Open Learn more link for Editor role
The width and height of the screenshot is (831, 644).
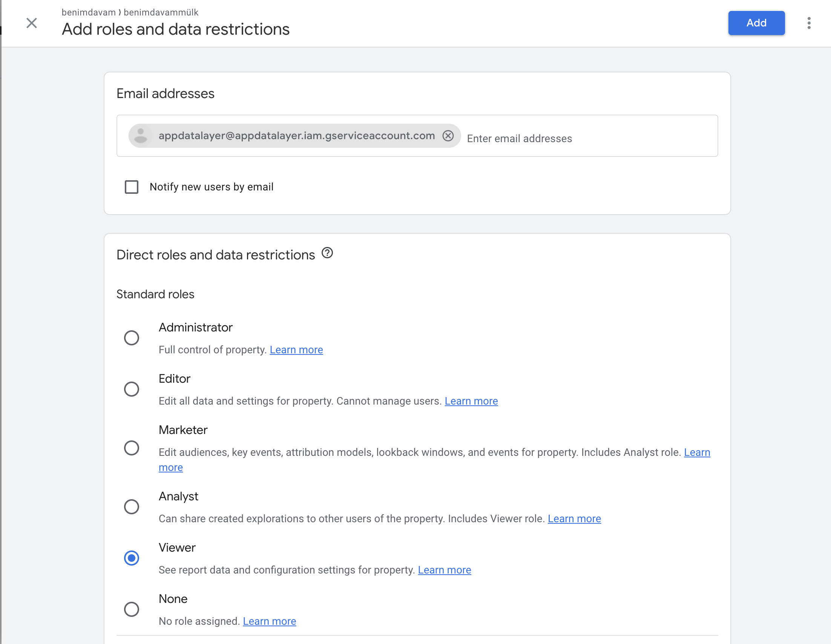click(x=471, y=401)
